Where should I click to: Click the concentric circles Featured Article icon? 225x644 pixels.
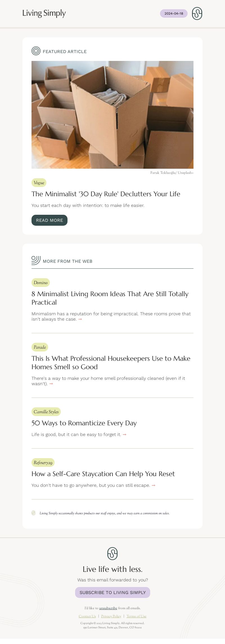pos(36,51)
